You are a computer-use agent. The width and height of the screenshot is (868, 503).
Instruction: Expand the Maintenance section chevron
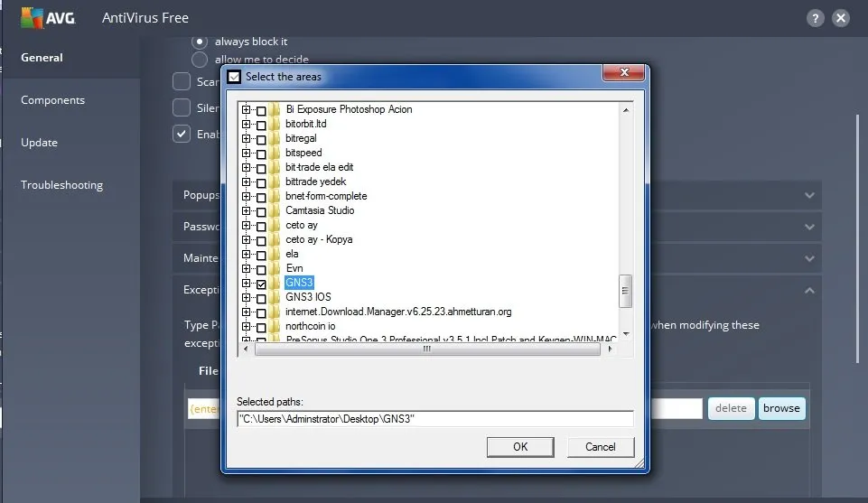point(809,258)
